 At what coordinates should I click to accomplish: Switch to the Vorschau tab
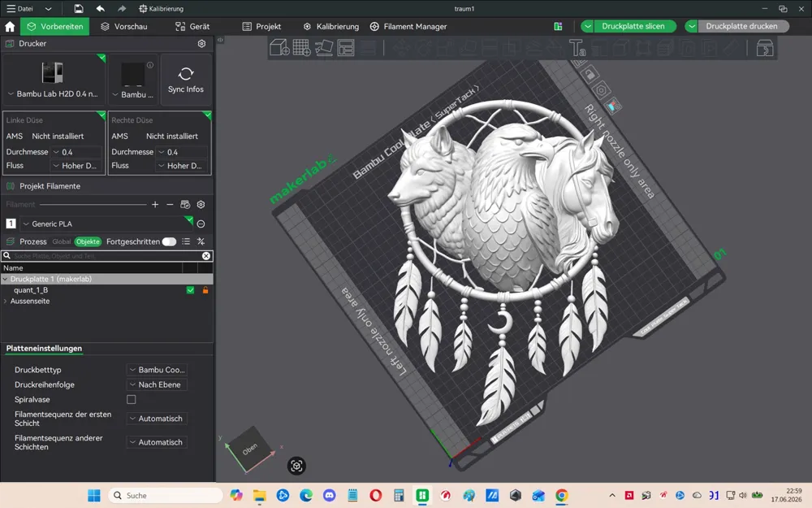[x=123, y=27]
